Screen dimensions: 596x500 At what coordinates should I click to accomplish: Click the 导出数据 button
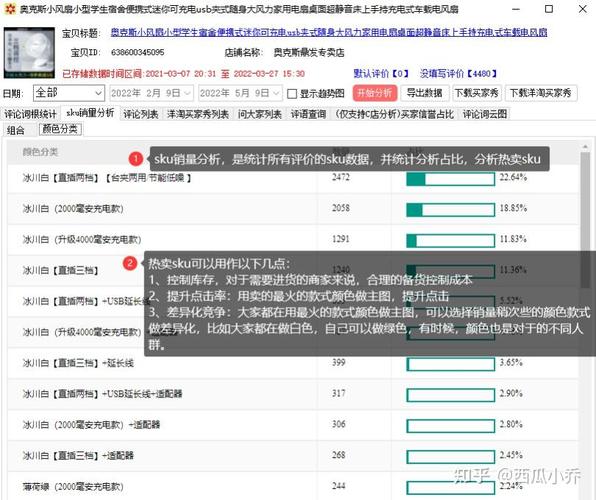click(424, 93)
